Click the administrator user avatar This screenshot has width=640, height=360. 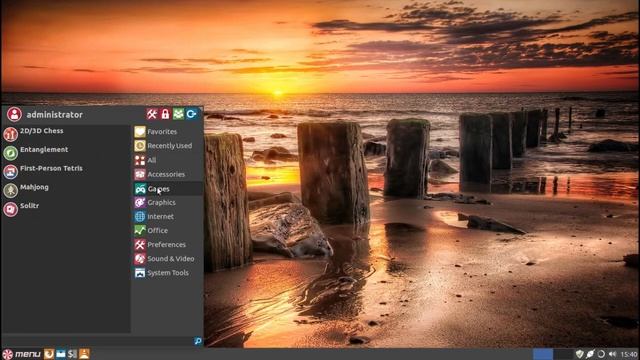point(14,114)
